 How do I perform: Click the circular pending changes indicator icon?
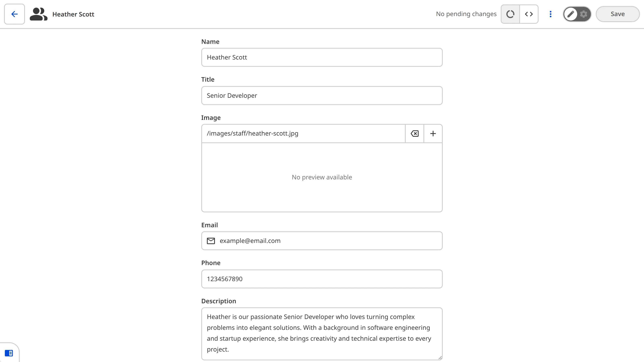click(510, 14)
